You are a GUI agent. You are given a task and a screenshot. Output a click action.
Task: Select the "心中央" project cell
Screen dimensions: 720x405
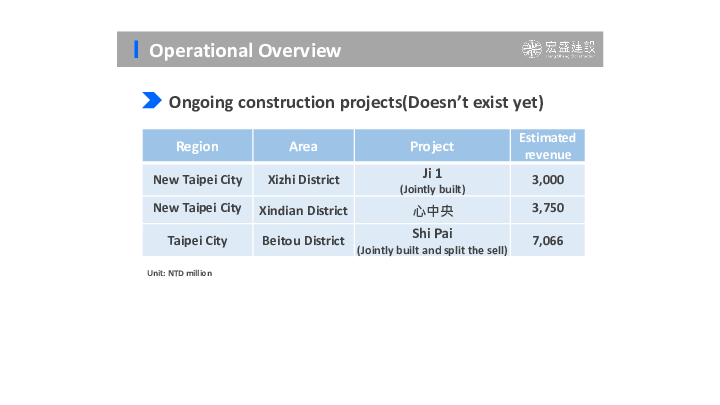[x=432, y=210]
